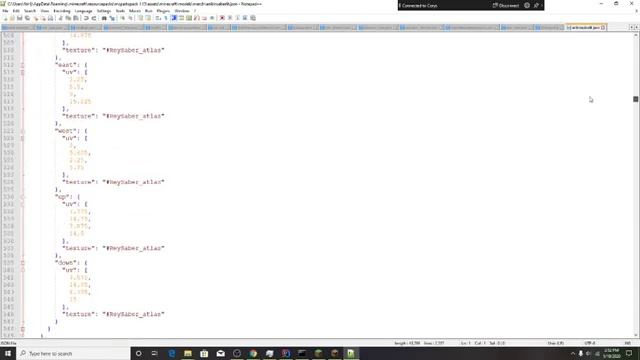Open Folder as Workspace icon

[204, 18]
